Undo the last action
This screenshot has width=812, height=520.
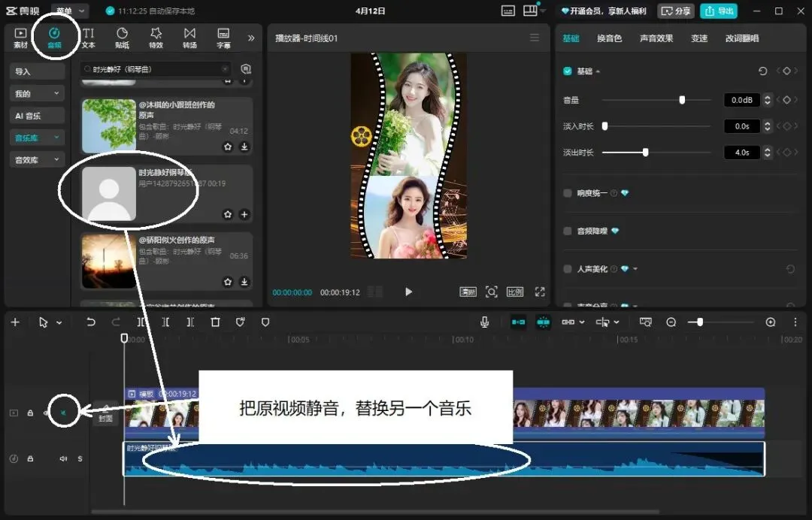click(91, 322)
